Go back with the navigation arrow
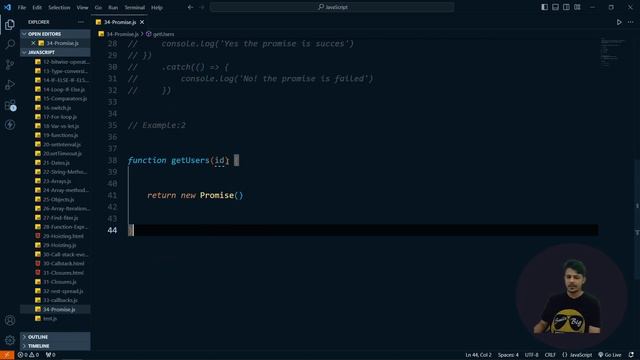 [190, 7]
